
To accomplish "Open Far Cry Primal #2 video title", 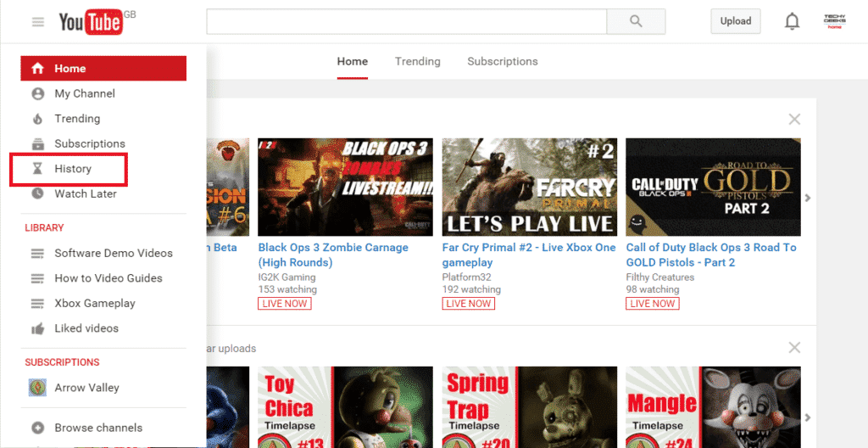I will click(x=529, y=255).
